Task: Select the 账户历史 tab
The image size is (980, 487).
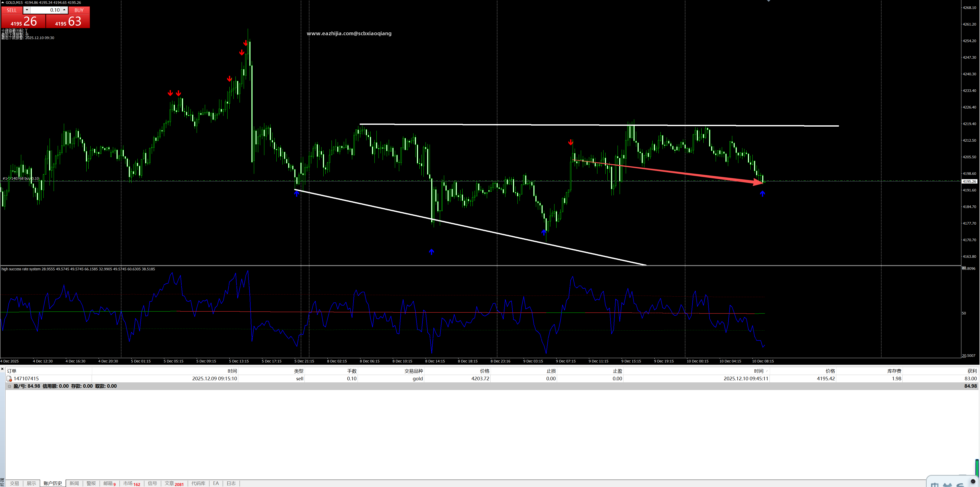Action: tap(53, 483)
